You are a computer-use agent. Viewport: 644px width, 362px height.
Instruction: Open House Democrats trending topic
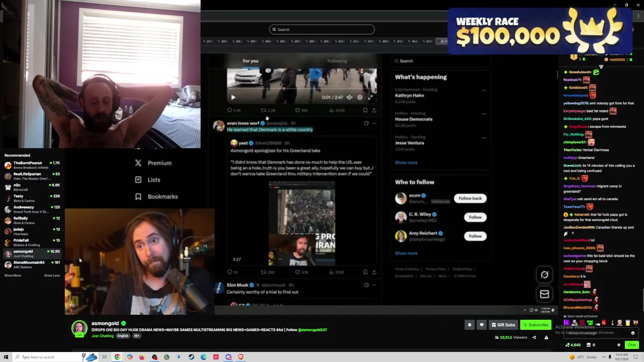pos(414,119)
